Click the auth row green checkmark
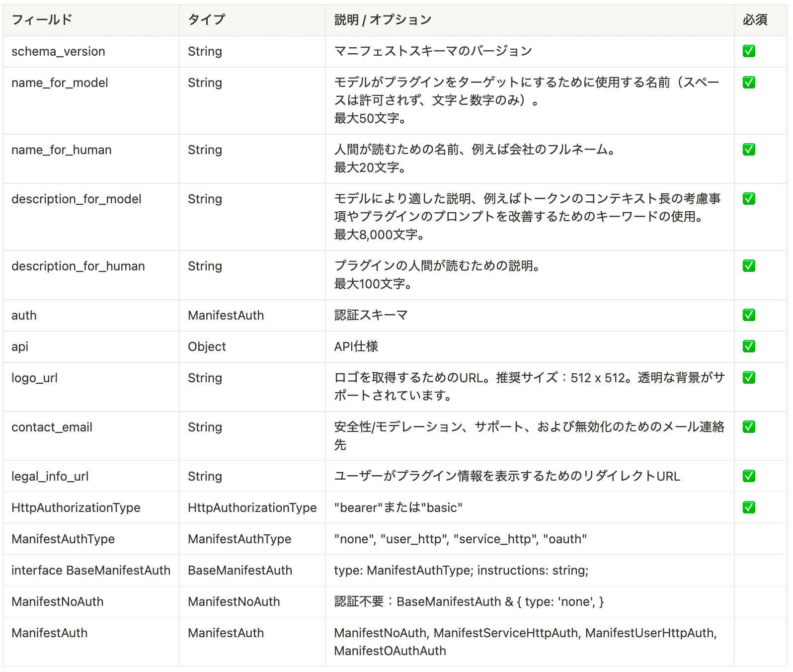The height and width of the screenshot is (672, 793). click(x=749, y=315)
